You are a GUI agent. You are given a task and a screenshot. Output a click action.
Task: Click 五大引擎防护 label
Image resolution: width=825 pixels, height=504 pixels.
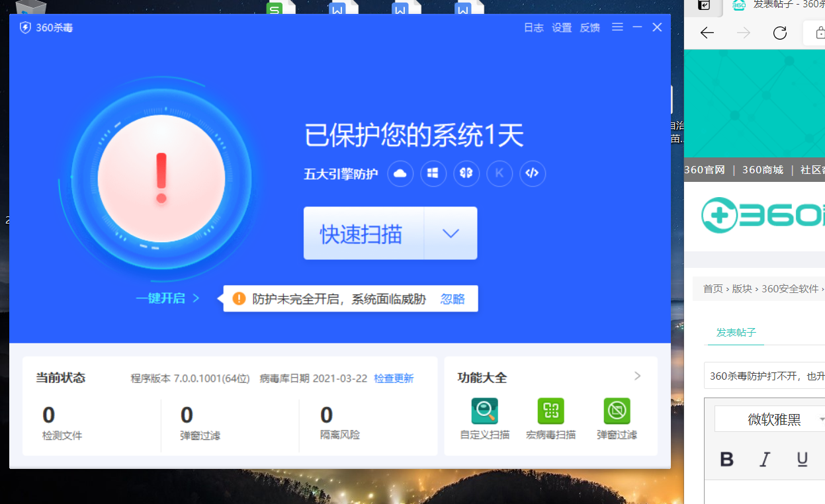tap(341, 174)
